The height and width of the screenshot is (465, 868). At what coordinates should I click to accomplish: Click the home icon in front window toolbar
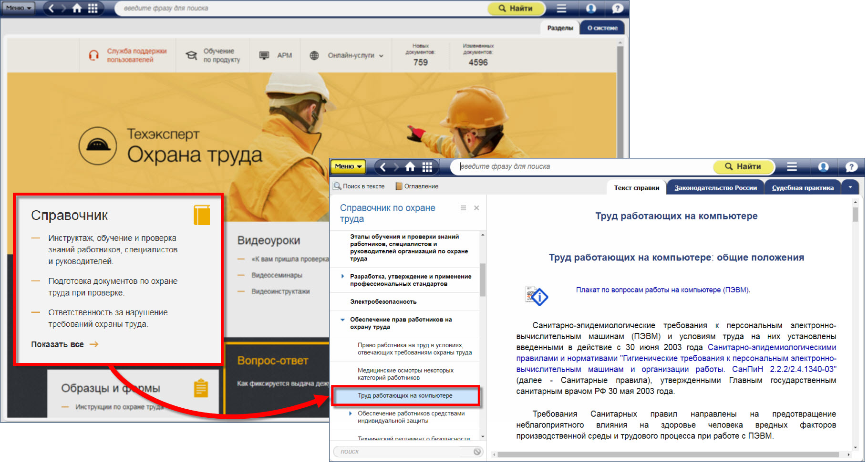[x=410, y=167]
